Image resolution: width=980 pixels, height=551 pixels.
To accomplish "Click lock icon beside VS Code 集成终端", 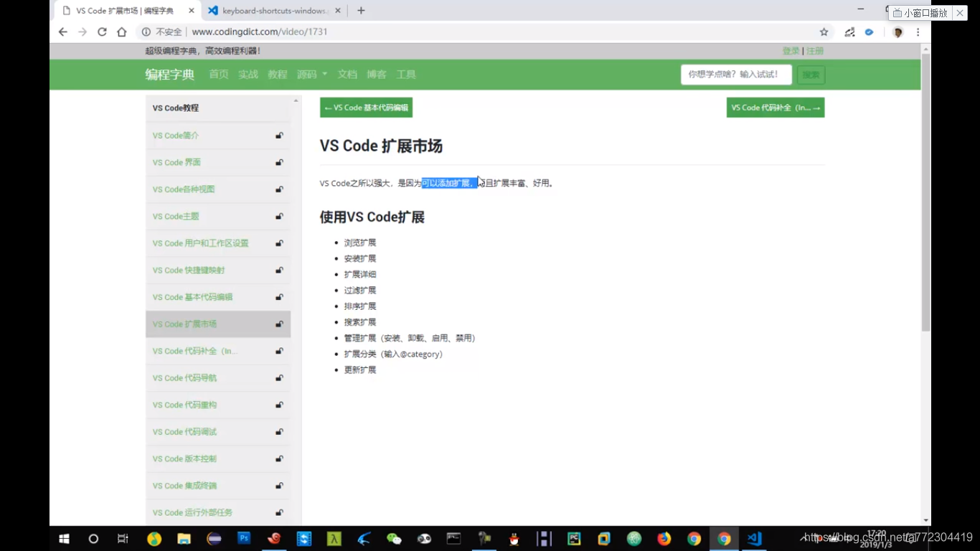I will (x=279, y=486).
